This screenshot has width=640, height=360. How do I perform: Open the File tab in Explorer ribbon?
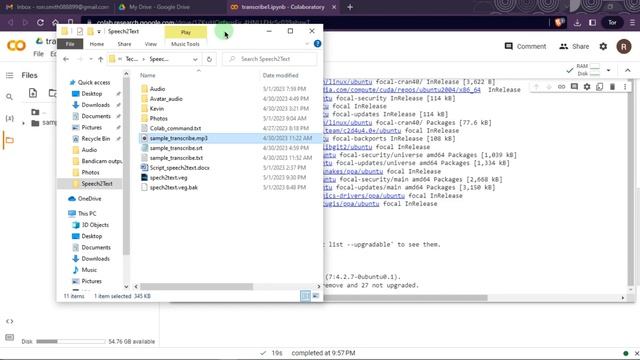point(70,44)
